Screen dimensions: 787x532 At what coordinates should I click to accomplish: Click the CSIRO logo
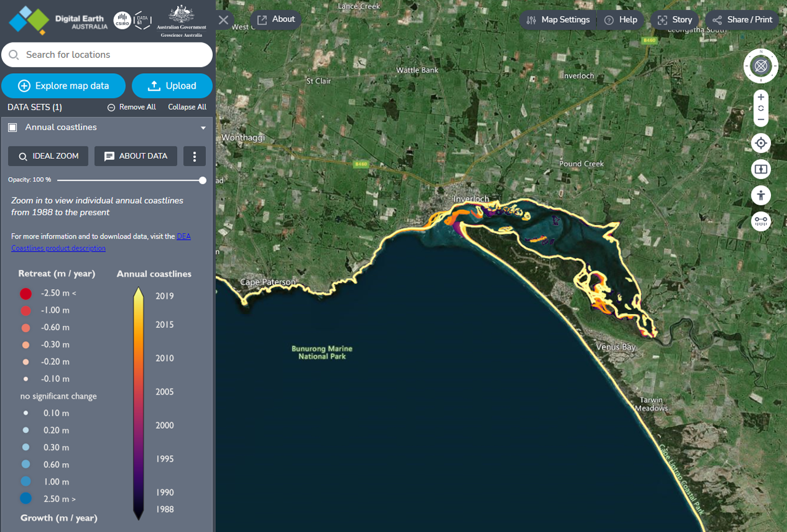(x=122, y=21)
